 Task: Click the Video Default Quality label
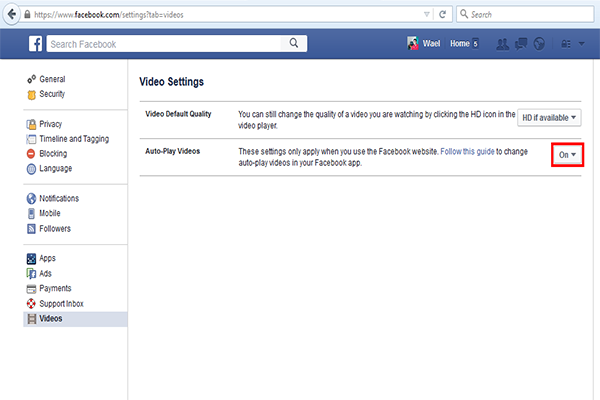[178, 114]
